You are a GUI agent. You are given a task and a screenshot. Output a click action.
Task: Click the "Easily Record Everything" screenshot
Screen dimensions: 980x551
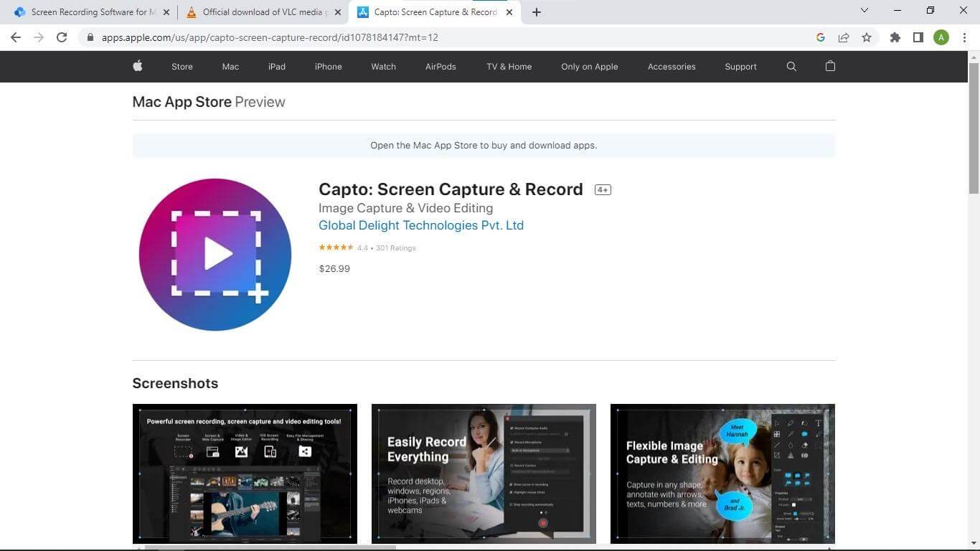483,474
